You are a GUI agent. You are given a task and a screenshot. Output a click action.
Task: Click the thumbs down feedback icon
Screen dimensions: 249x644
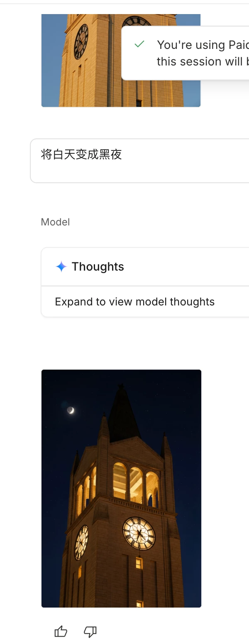point(90,632)
